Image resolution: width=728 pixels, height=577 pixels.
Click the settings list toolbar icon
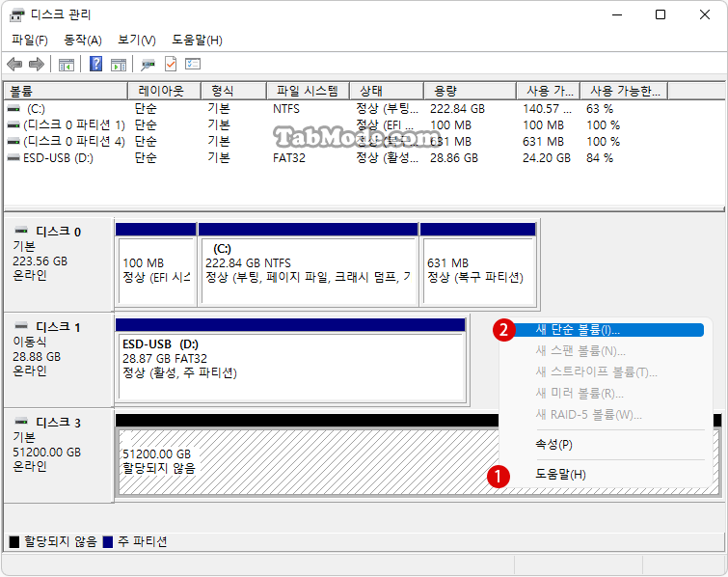[x=193, y=64]
